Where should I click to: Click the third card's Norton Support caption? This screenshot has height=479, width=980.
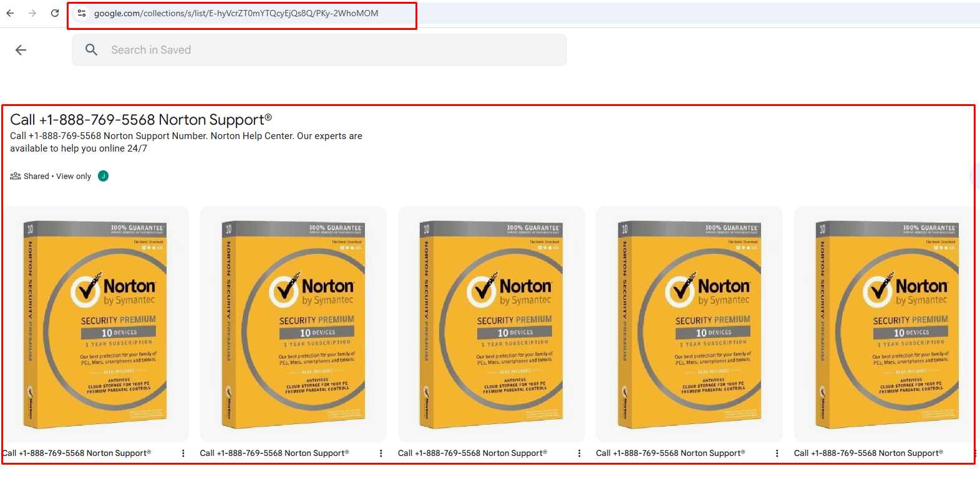coord(473,453)
